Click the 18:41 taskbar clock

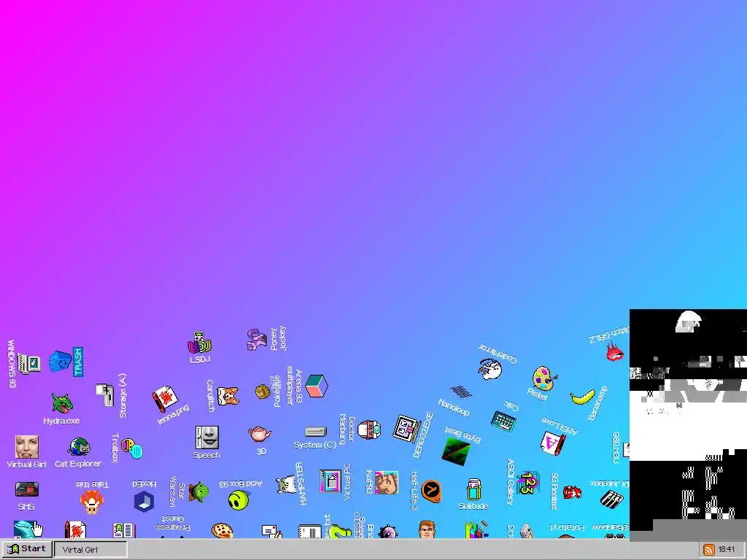pos(726,550)
